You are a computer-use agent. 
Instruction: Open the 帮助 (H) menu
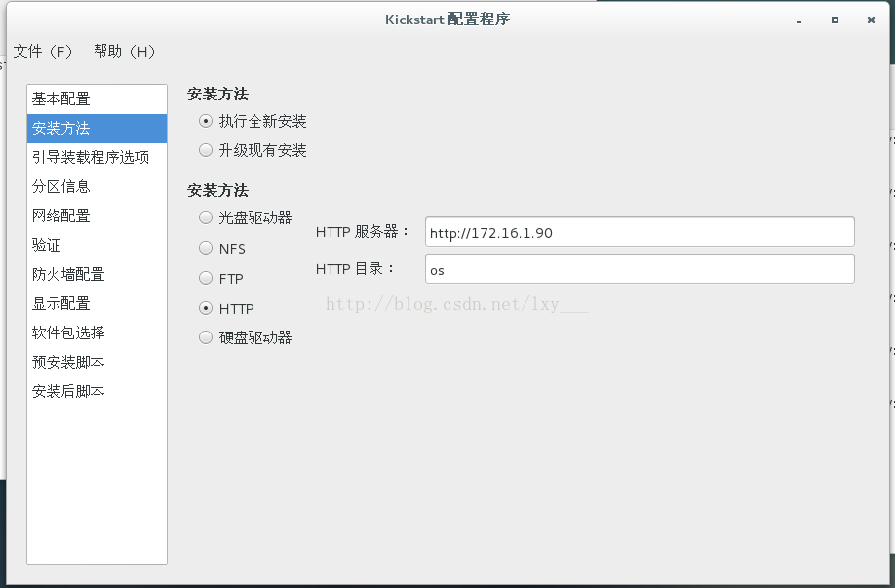coord(125,52)
